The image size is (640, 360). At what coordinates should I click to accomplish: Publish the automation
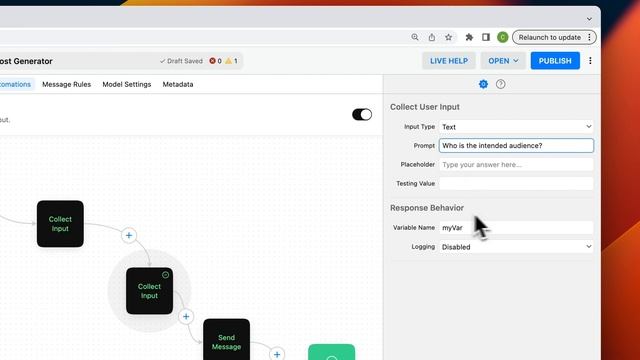point(555,61)
